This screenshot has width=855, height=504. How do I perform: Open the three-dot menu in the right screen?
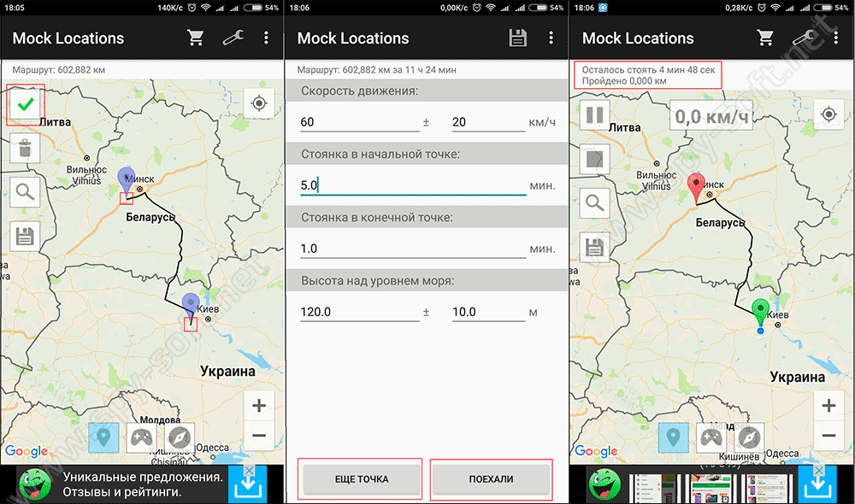836,38
